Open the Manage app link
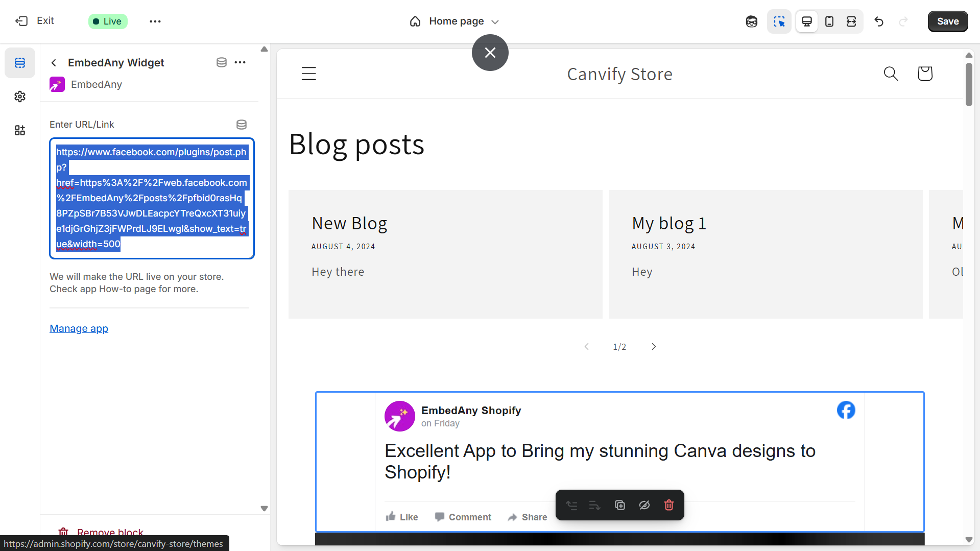This screenshot has height=551, width=980. [79, 328]
